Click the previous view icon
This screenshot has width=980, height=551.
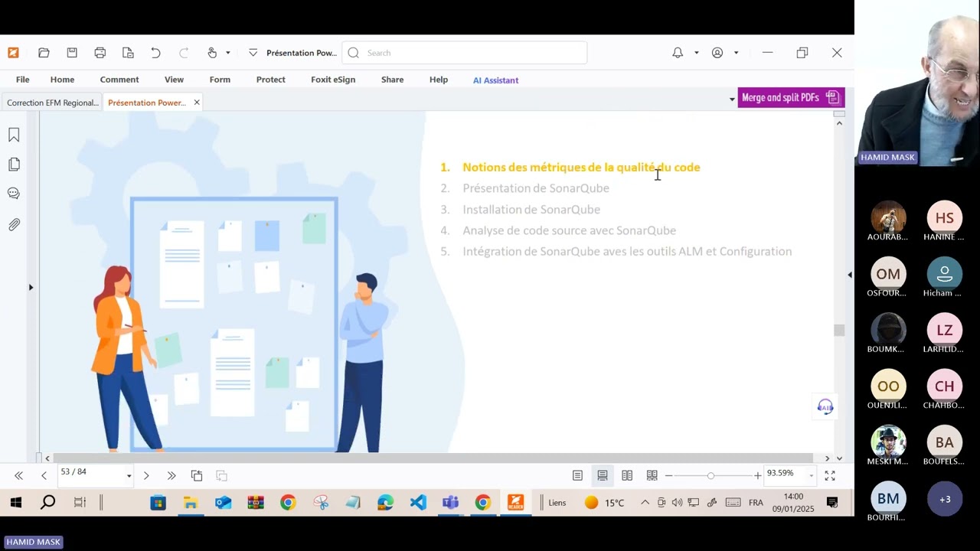197,476
